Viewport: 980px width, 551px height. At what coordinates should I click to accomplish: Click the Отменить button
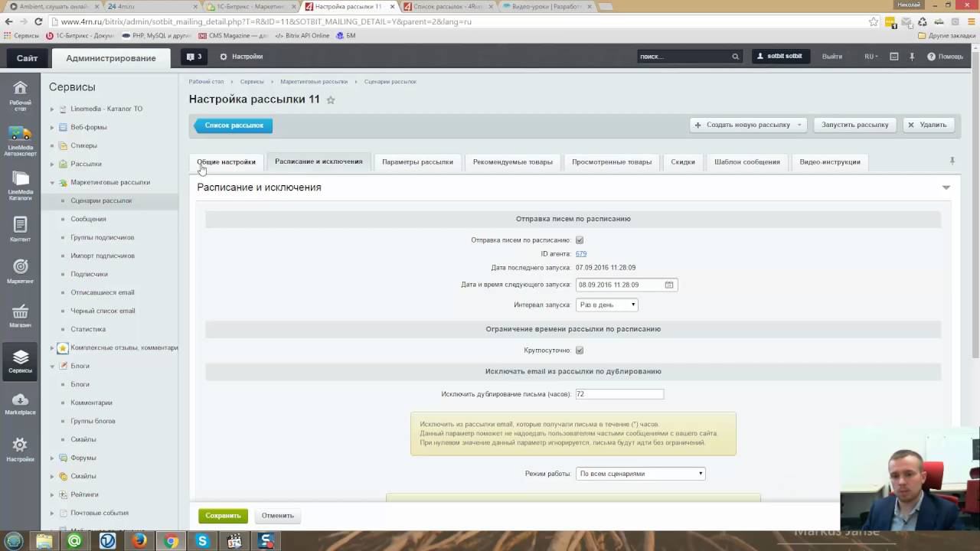278,516
